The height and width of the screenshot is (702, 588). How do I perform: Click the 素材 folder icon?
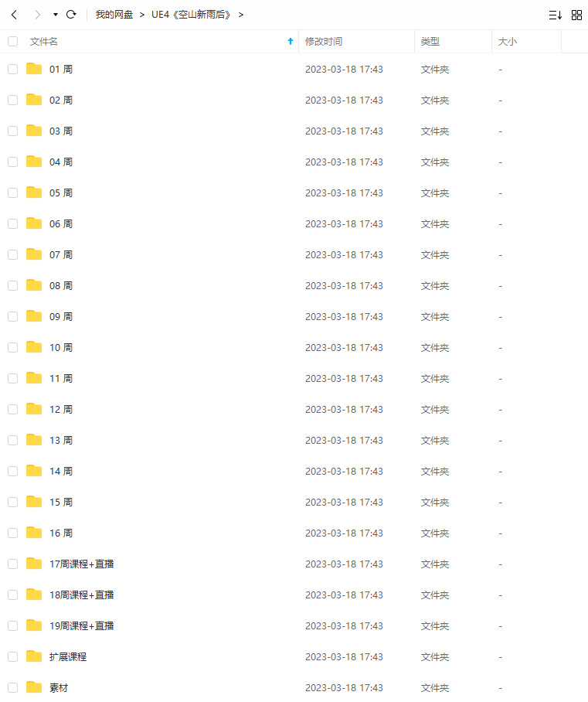coord(34,687)
